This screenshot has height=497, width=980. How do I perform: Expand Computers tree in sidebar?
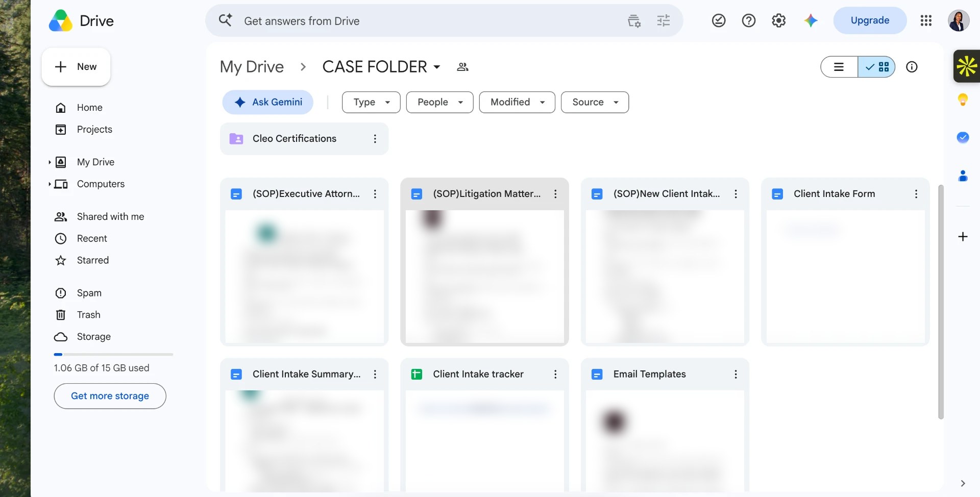pos(50,184)
